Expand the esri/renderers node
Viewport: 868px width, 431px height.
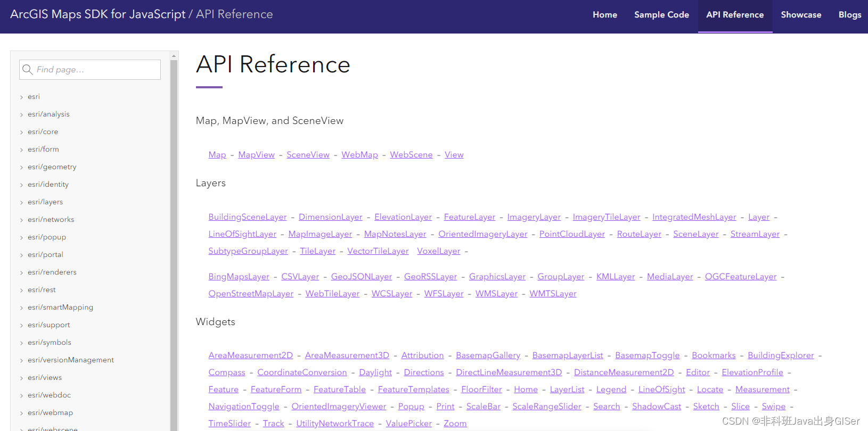(21, 272)
